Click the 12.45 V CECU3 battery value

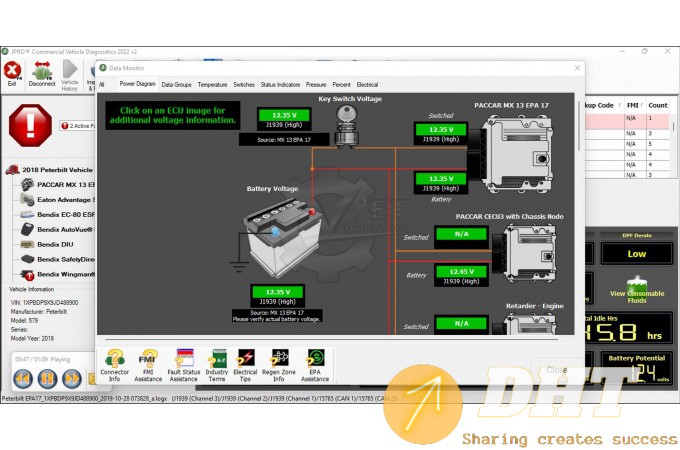461,272
